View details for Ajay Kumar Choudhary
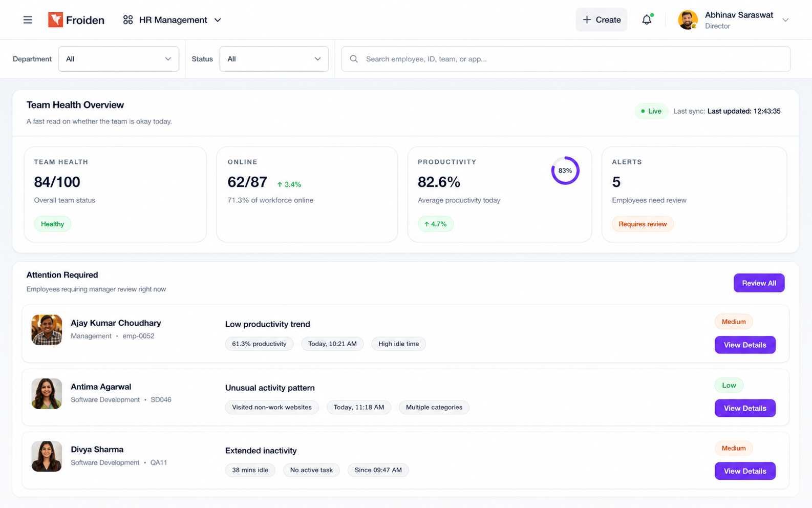Viewport: 812px width, 508px height. tap(745, 345)
